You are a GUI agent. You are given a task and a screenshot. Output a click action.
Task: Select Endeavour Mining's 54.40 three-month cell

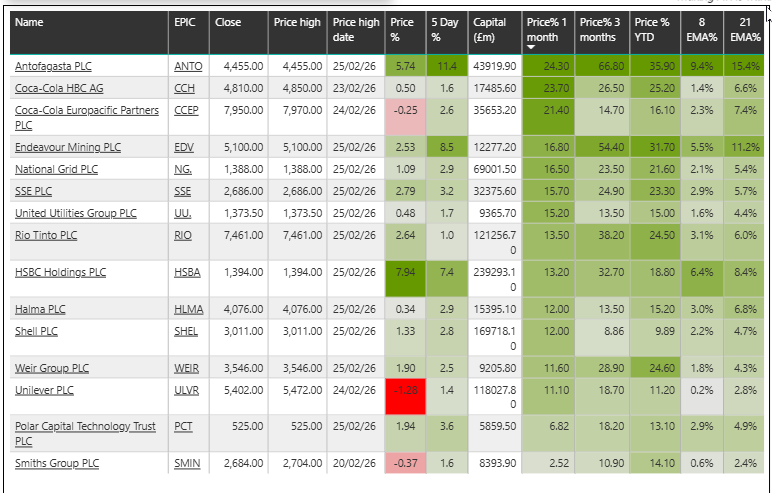click(x=602, y=147)
